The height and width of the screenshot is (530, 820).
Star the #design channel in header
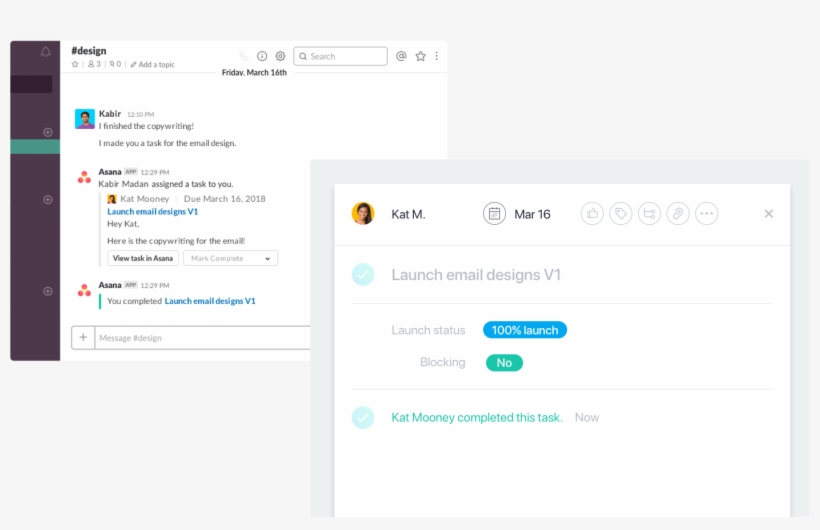point(75,64)
